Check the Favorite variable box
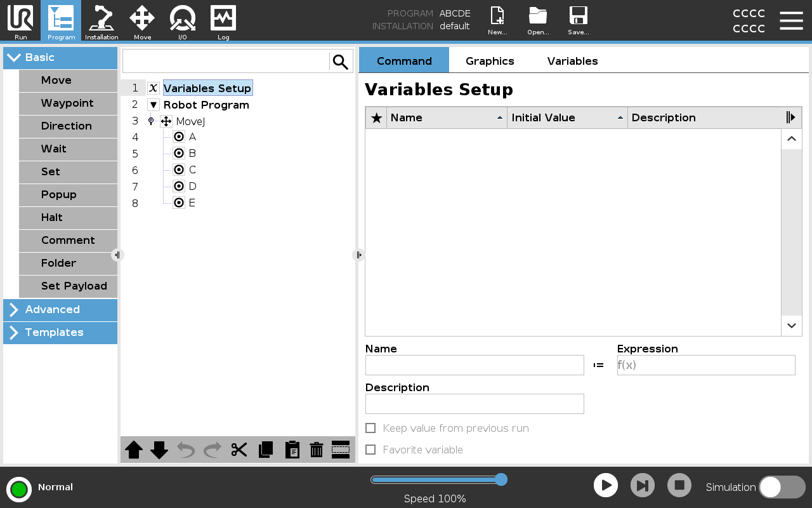812x508 pixels. 371,450
